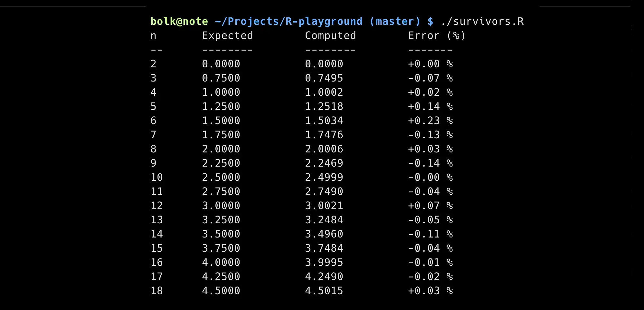Click the bolk@note prompt username
644x310 pixels.
(x=179, y=22)
